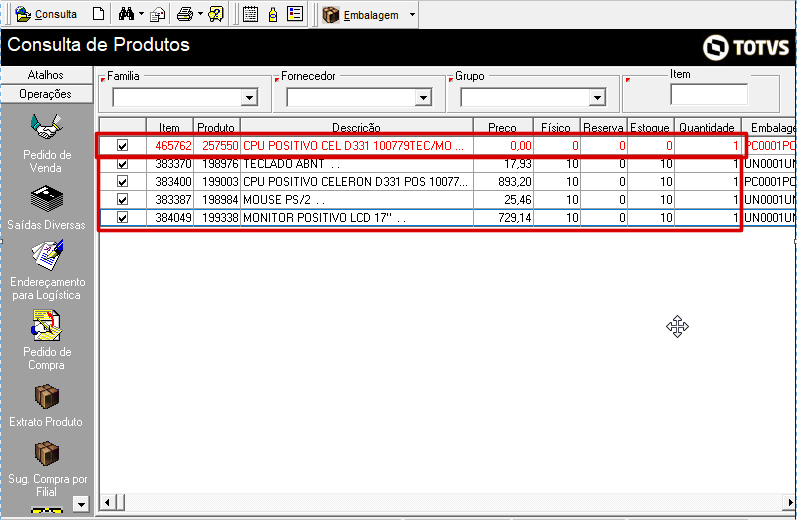Click the mail document toolbar icon
The height and width of the screenshot is (520, 797).
coord(158,14)
